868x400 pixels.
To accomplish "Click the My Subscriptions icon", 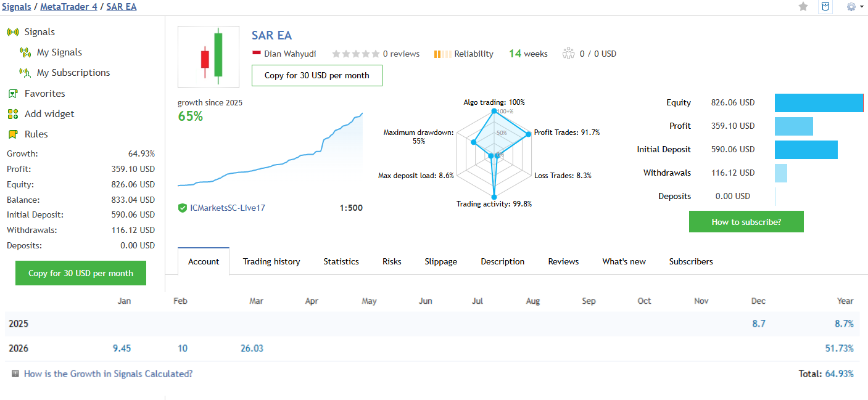I will 25,73.
